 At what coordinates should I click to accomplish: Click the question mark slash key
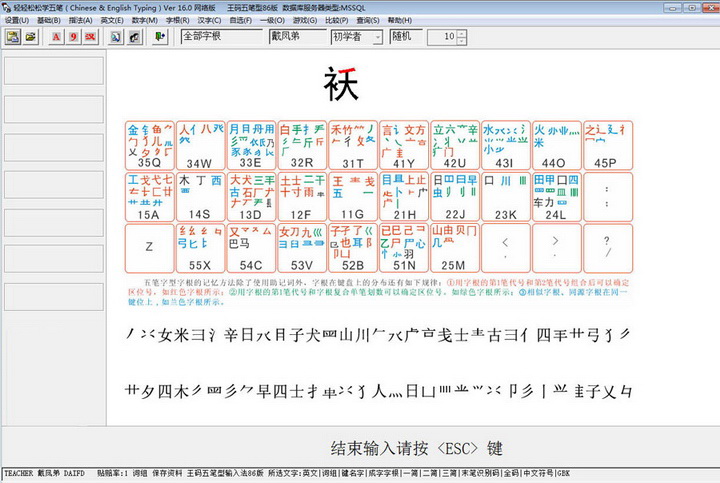608,248
